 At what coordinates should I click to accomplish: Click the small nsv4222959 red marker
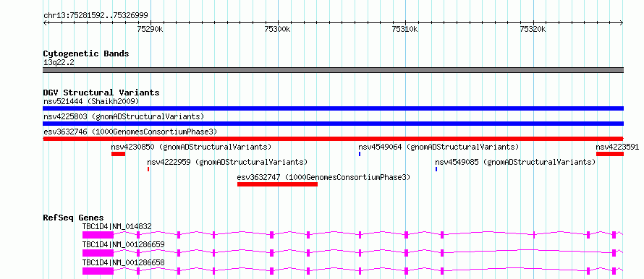click(148, 169)
